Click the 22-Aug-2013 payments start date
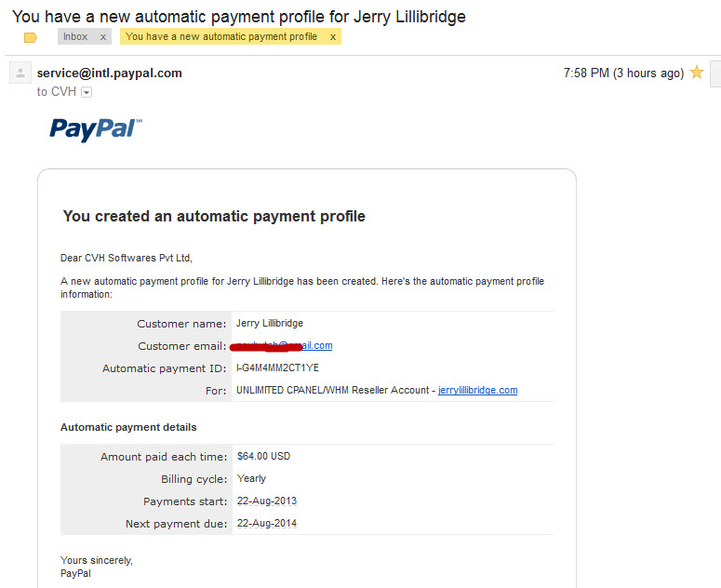Viewport: 721px width, 588px height. pyautogui.click(x=267, y=501)
